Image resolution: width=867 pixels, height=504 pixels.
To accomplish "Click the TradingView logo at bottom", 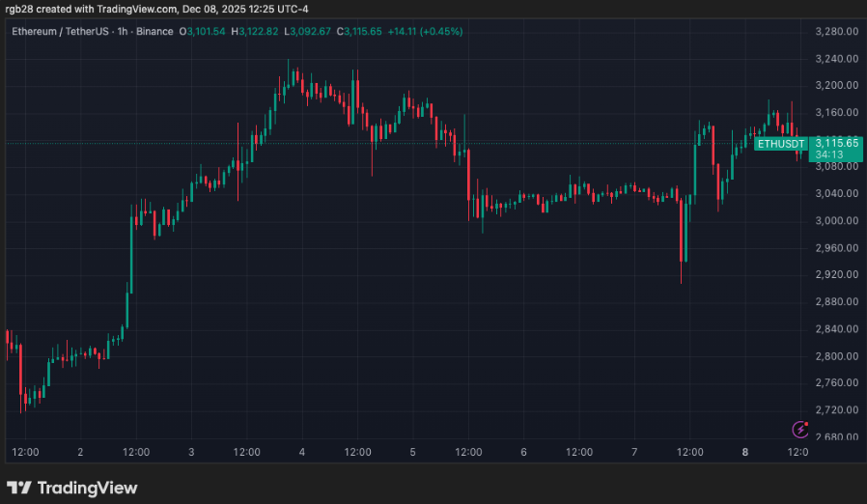I will 71,488.
